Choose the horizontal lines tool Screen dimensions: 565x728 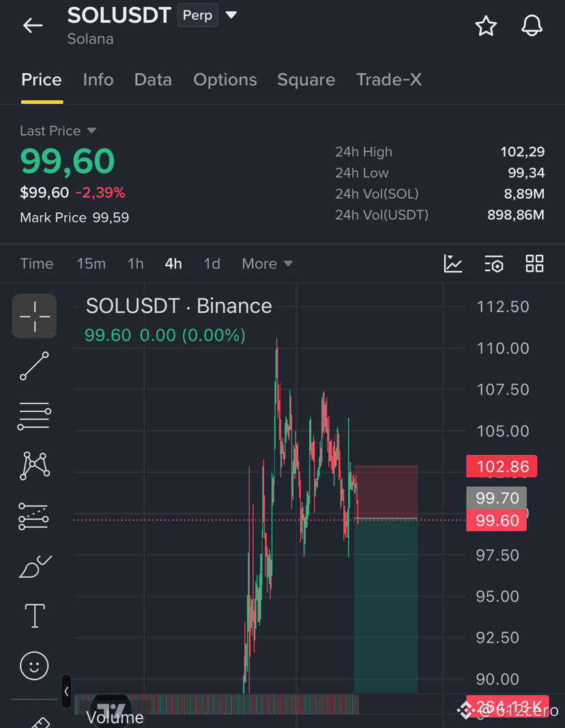[x=34, y=415]
